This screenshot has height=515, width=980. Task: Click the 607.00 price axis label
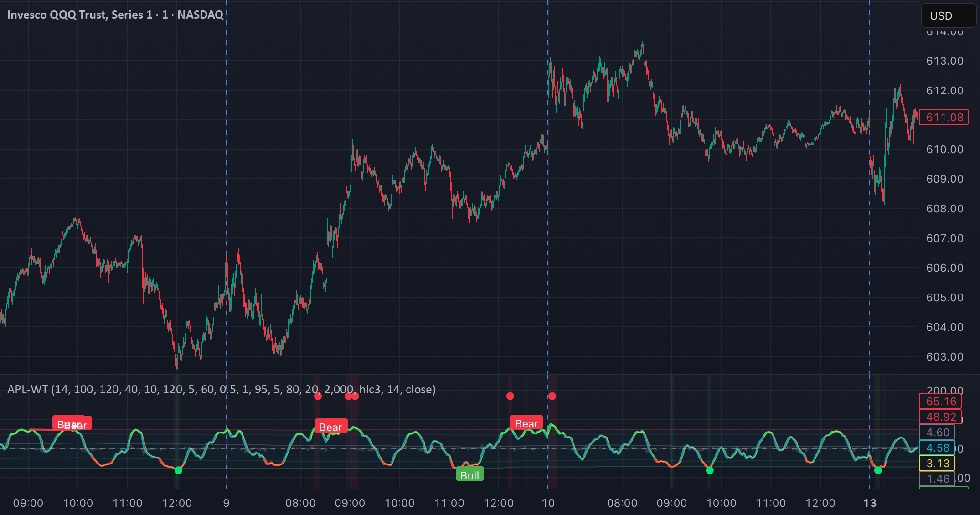945,238
